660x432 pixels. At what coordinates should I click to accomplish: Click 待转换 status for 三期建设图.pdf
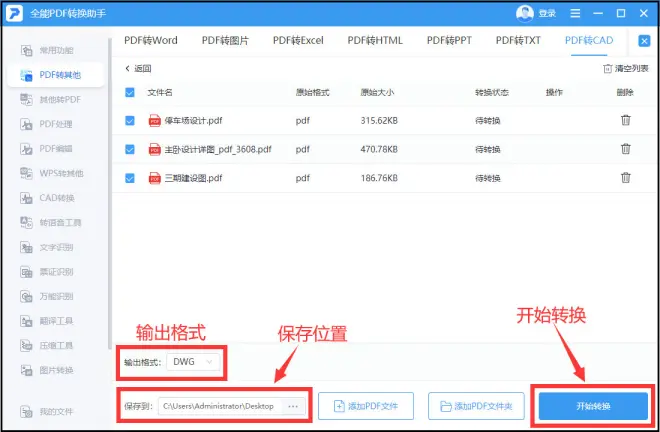[487, 178]
